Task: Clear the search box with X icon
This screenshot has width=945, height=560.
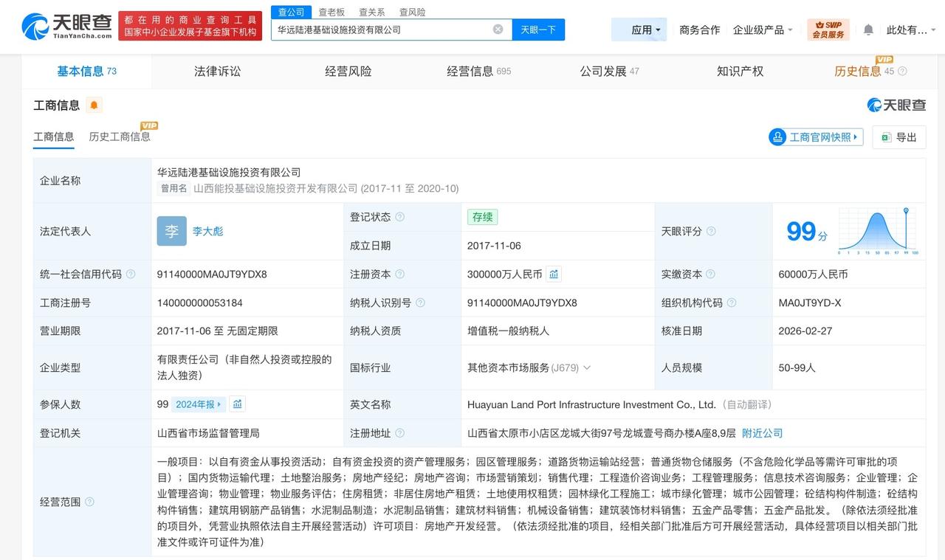Action: pyautogui.click(x=498, y=30)
